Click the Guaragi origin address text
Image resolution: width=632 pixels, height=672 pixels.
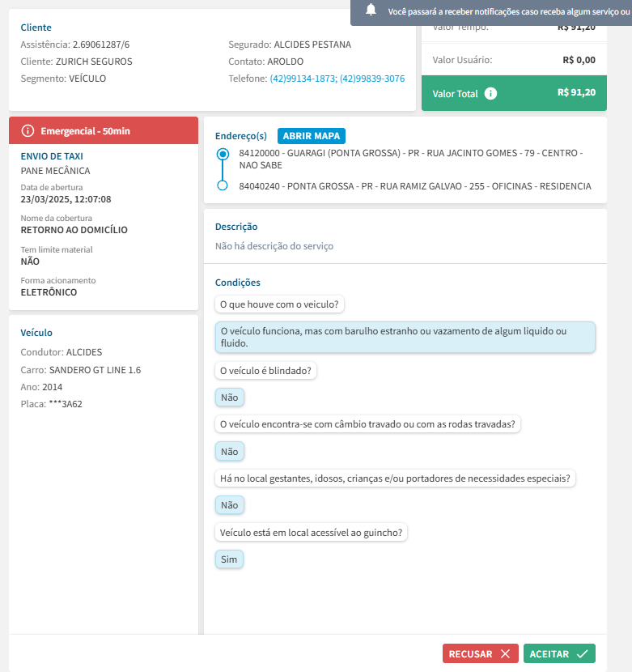pos(411,158)
